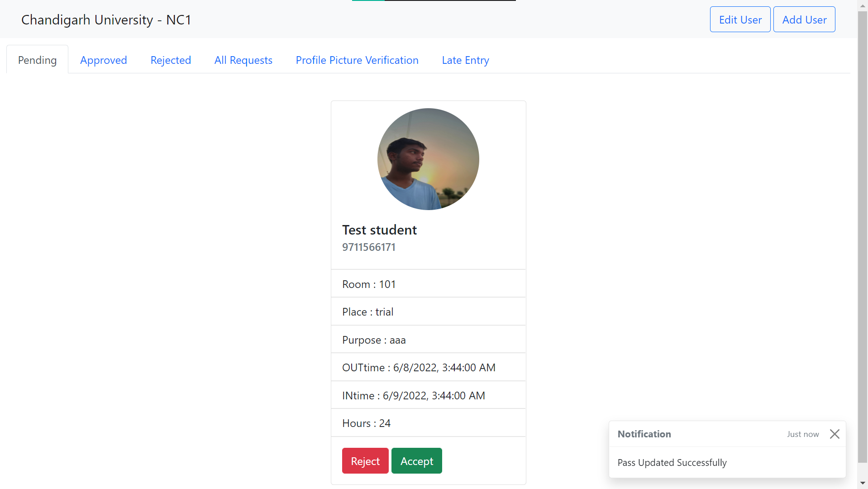Click the Room : 101 row

pyautogui.click(x=368, y=284)
